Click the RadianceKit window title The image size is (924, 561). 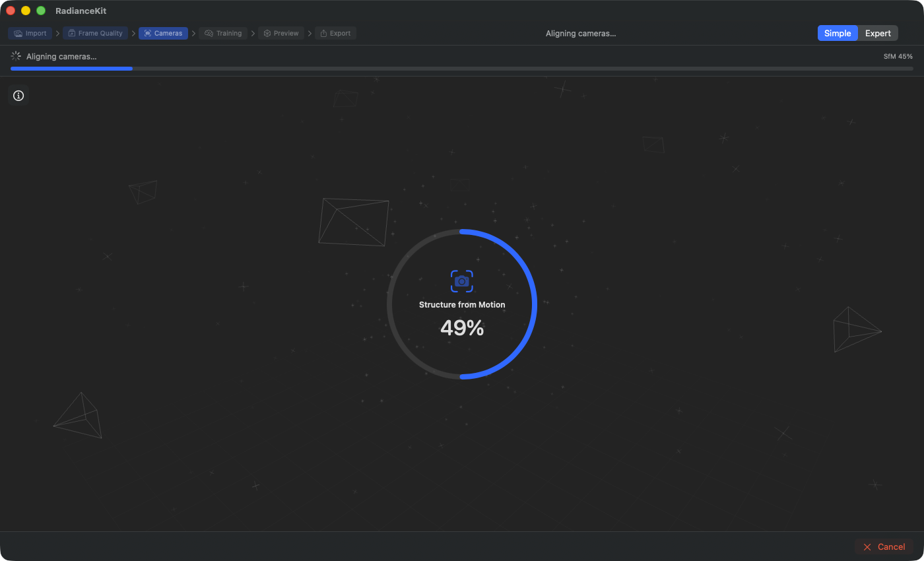coord(81,11)
